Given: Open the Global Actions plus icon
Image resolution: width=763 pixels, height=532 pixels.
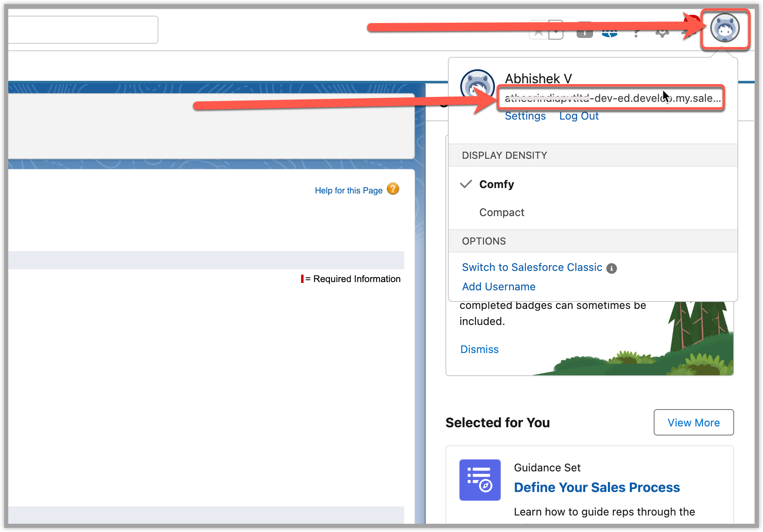Looking at the screenshot, I should click(584, 31).
